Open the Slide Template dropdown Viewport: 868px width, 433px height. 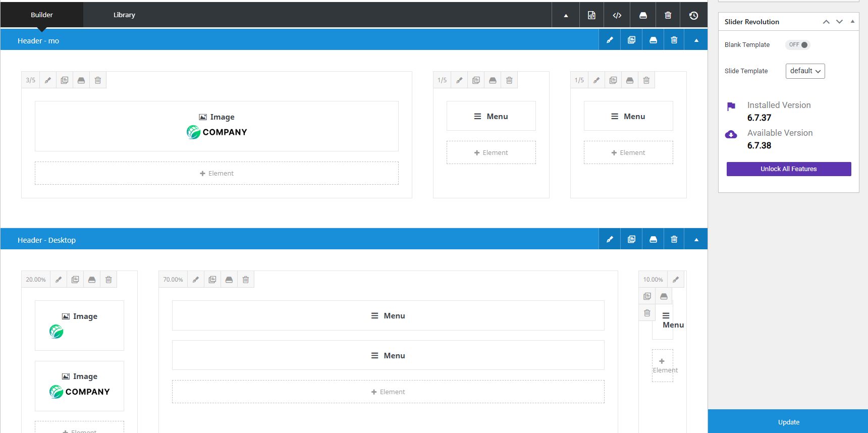click(x=805, y=71)
